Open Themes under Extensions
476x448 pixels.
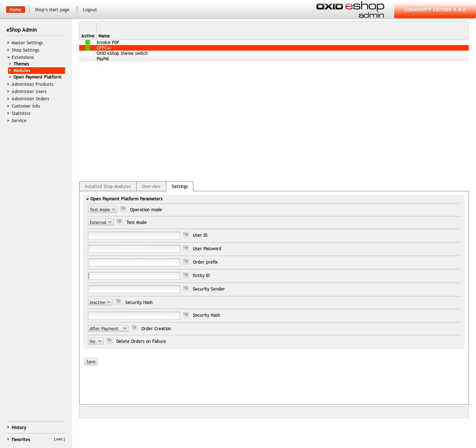pos(21,64)
